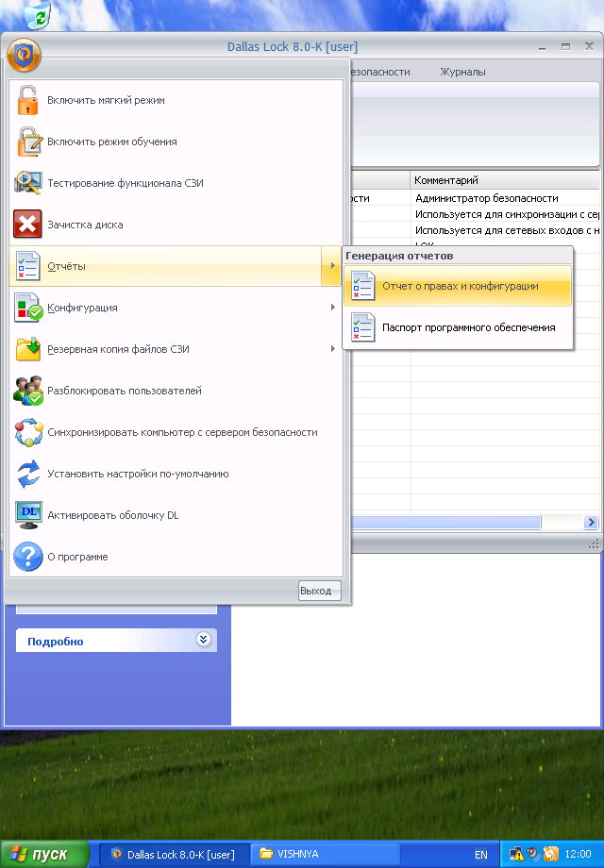
Task: Click the Выход button
Action: [x=319, y=591]
